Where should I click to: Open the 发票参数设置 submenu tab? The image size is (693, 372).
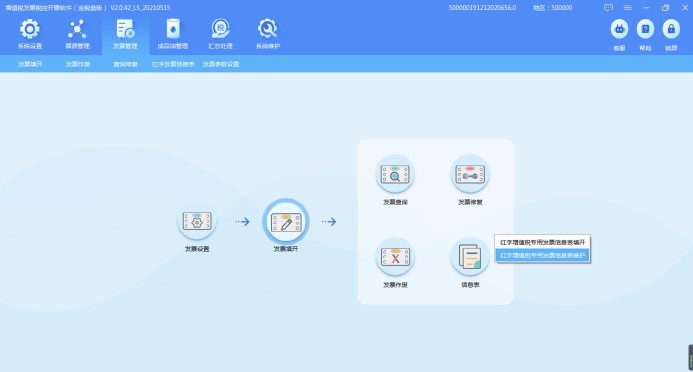click(221, 64)
